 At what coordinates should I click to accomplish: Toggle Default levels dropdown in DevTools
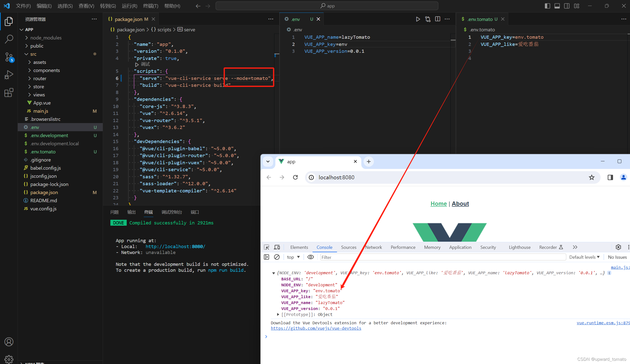(x=585, y=257)
